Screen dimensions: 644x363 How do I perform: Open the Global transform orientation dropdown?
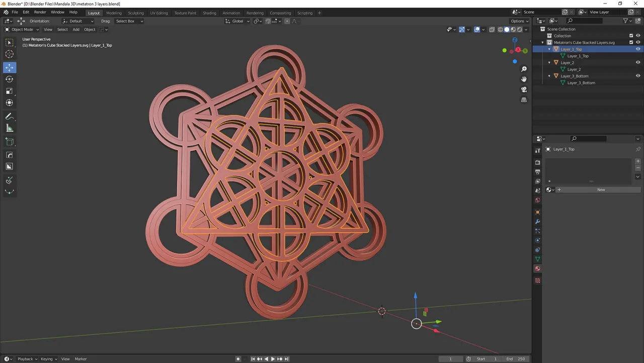[237, 21]
